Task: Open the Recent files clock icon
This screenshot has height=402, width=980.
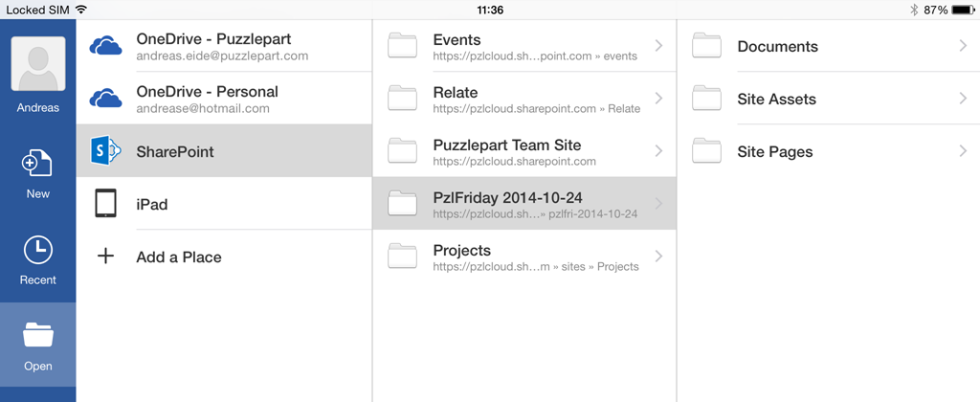Action: 37,250
